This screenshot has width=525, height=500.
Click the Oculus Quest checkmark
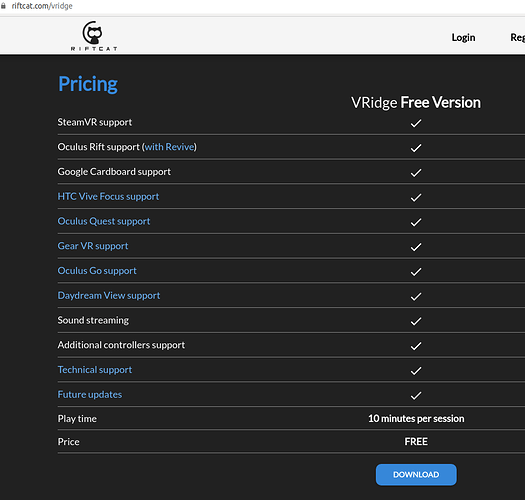[416, 222]
